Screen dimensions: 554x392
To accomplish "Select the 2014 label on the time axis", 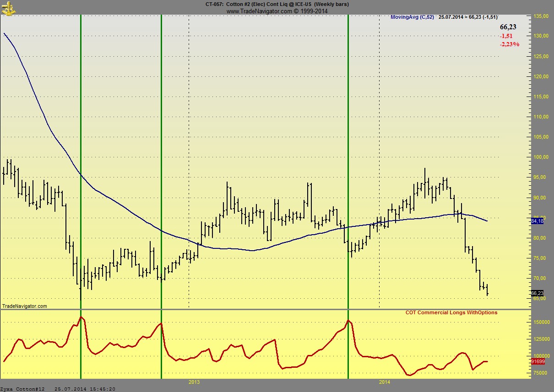I will pos(384,381).
